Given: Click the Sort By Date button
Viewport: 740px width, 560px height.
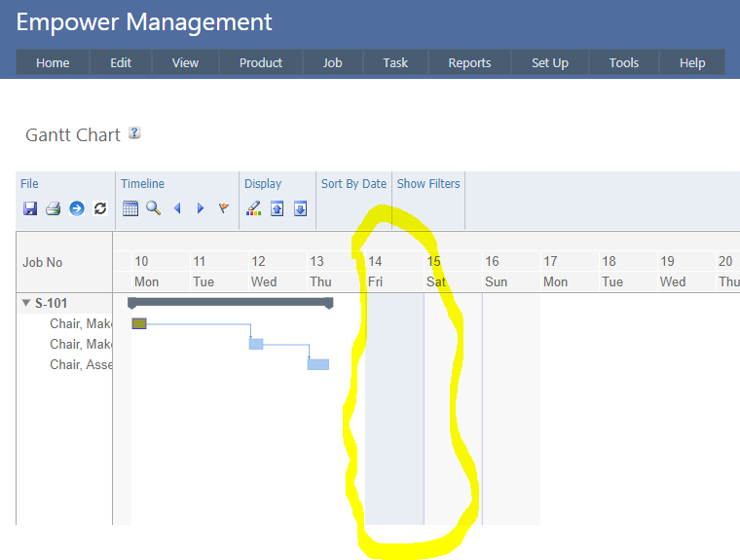Looking at the screenshot, I should pyautogui.click(x=353, y=183).
